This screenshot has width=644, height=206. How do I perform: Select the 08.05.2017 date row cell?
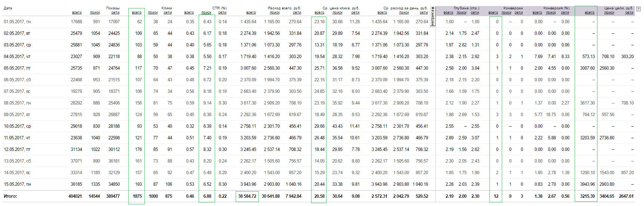pos(17,103)
